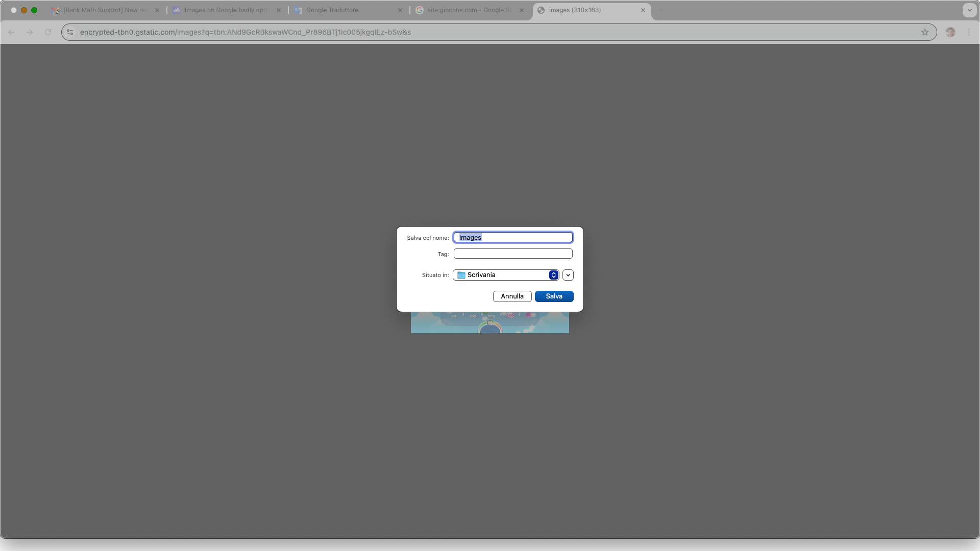This screenshot has height=551, width=980.
Task: Close the Rank Math Support tab
Action: (x=157, y=10)
